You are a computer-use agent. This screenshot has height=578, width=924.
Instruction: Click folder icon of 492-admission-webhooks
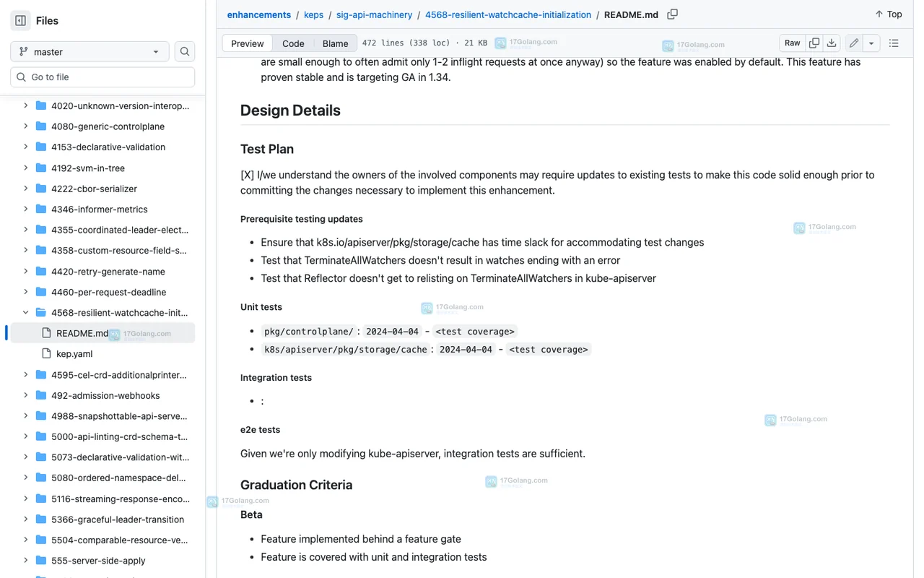pos(41,395)
